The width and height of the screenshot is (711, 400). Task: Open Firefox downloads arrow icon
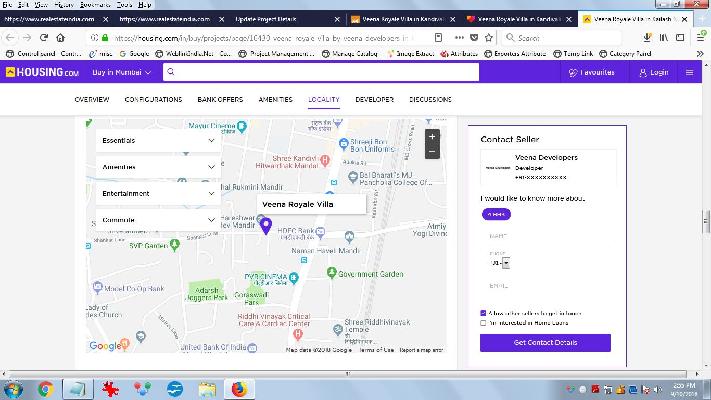coord(647,38)
